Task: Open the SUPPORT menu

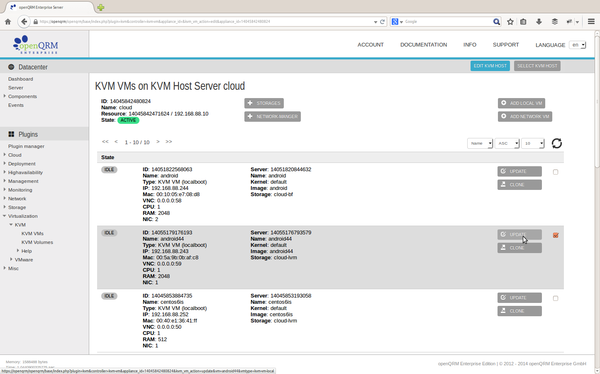Action: 505,45
